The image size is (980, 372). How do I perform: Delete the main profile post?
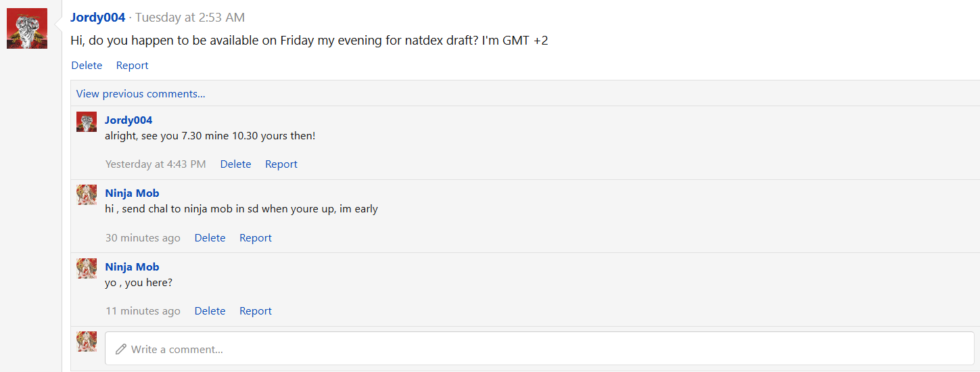(87, 66)
